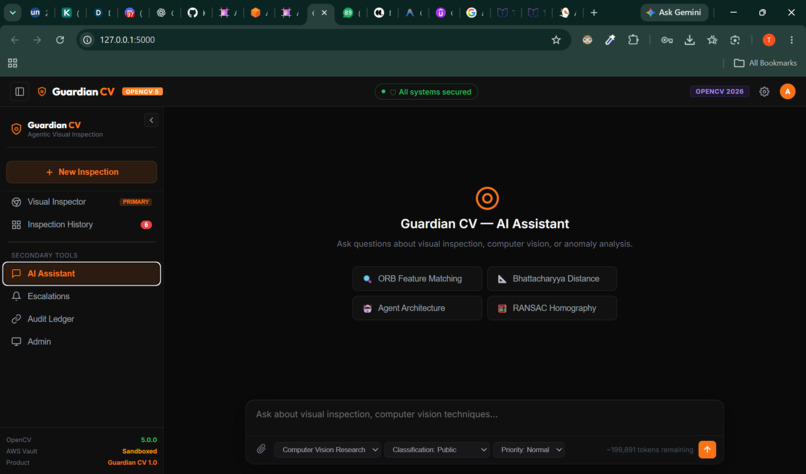
Task: Choose Agent Architecture suggestion
Action: [x=417, y=308]
